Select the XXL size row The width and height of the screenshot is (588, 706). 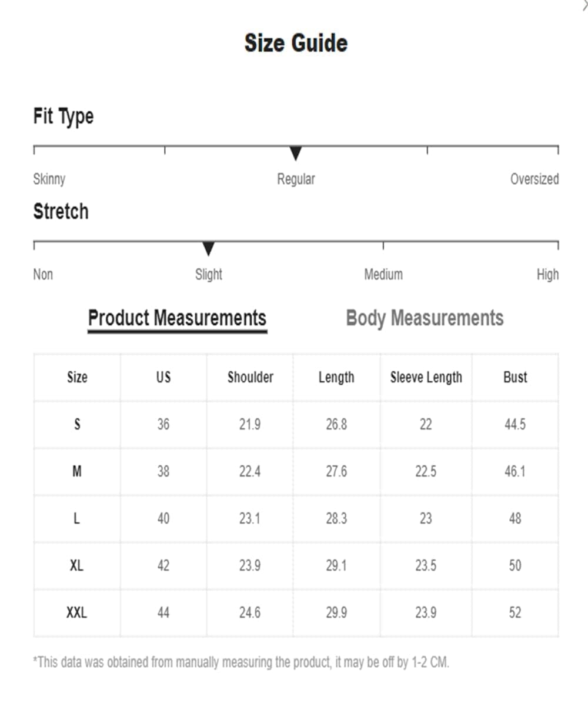click(296, 613)
